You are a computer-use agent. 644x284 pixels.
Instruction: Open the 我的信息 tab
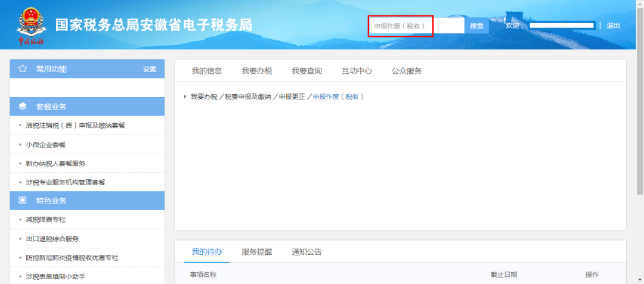tap(206, 71)
